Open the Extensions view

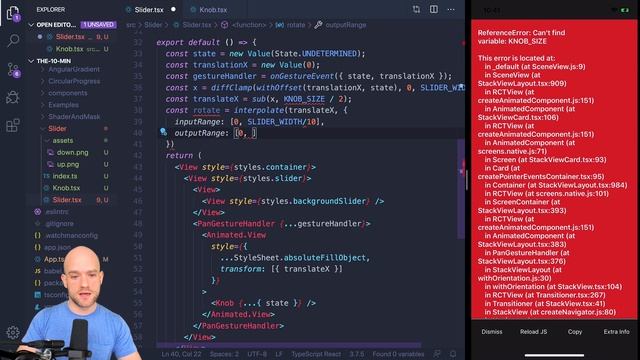[x=13, y=125]
